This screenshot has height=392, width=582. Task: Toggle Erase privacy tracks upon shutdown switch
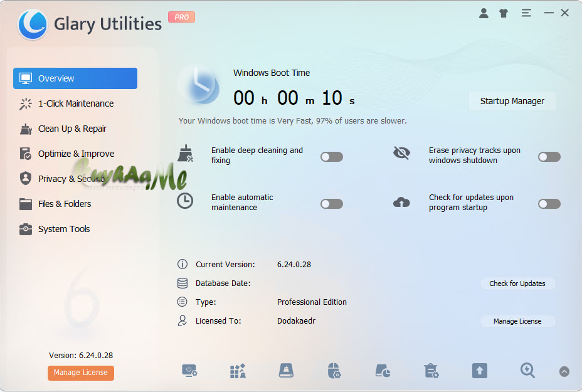tap(549, 157)
